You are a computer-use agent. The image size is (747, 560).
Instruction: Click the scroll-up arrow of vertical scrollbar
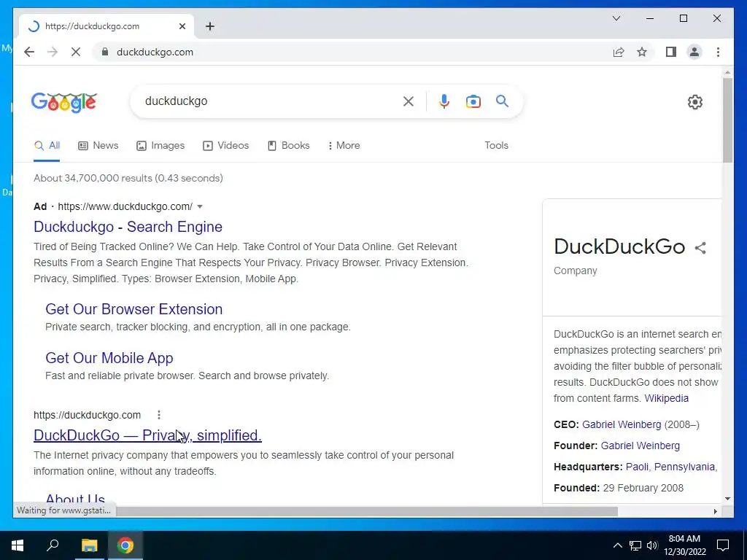point(727,73)
